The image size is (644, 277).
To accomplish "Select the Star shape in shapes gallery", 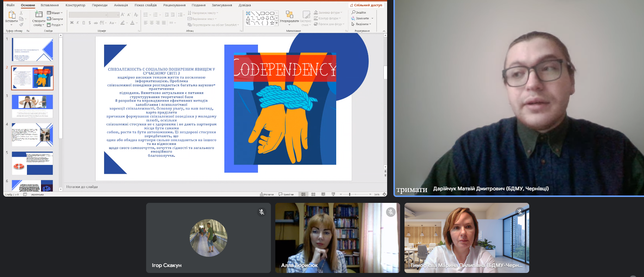I will 272,23.
